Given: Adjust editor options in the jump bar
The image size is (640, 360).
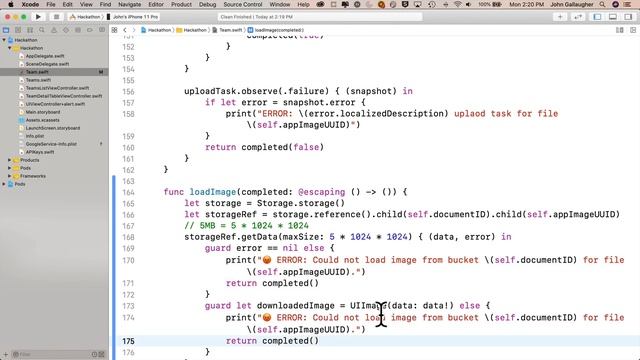Looking at the screenshot, I should pos(620,30).
